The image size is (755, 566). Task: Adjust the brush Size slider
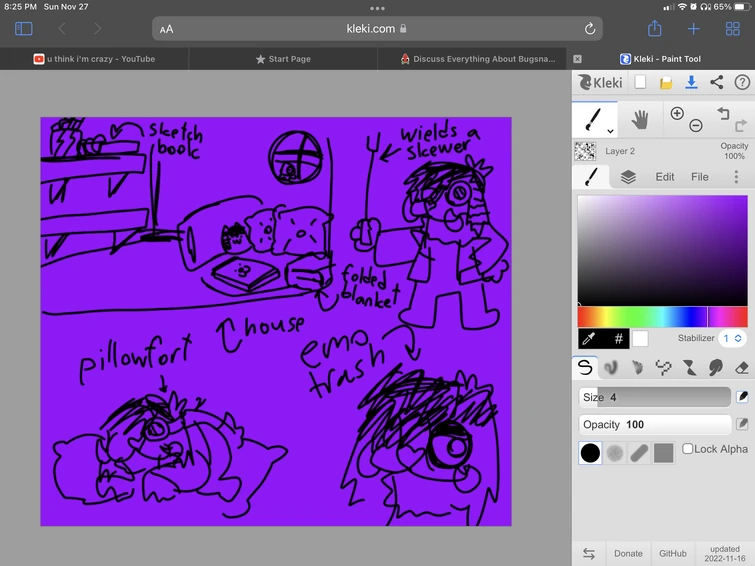tap(654, 397)
